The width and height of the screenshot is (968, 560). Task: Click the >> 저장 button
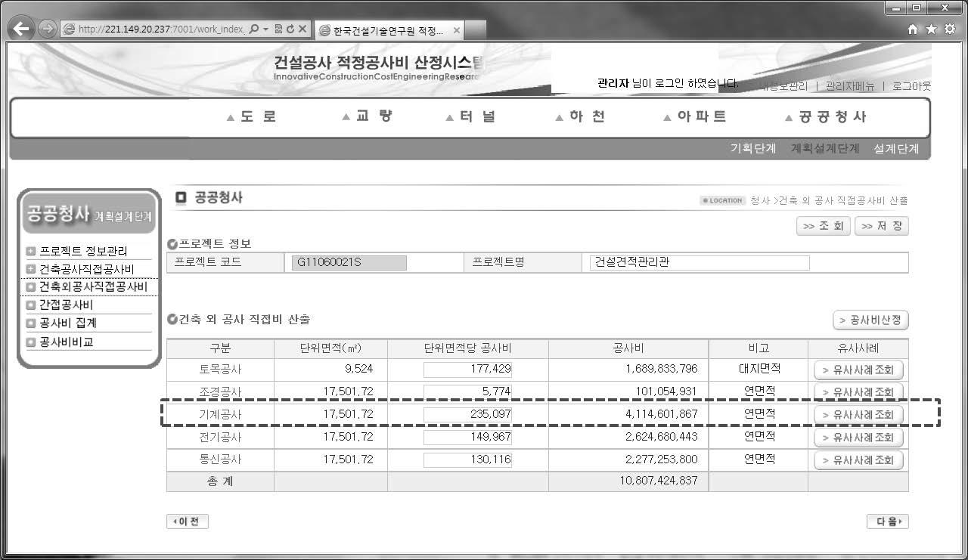click(882, 226)
